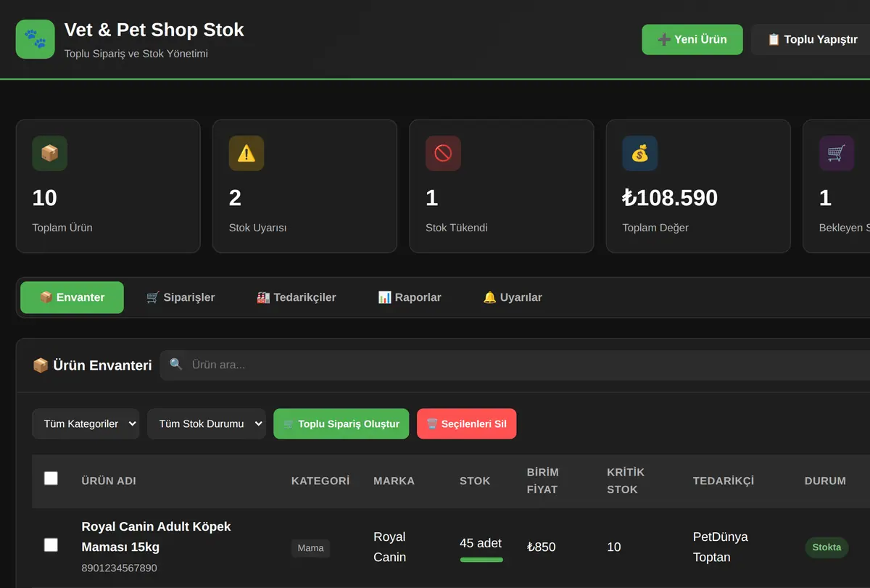The width and height of the screenshot is (870, 588).
Task: Click the barcode 8901234567890
Action: 119,568
